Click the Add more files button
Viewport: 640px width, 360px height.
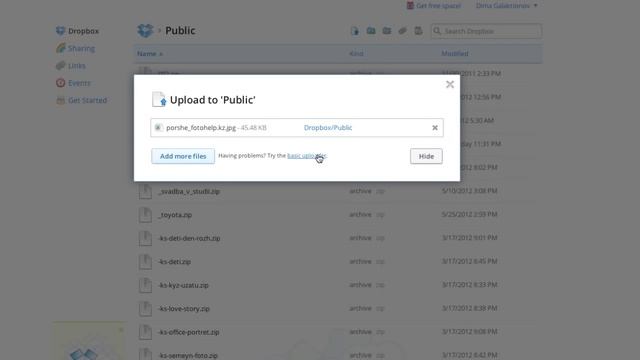pos(183,156)
